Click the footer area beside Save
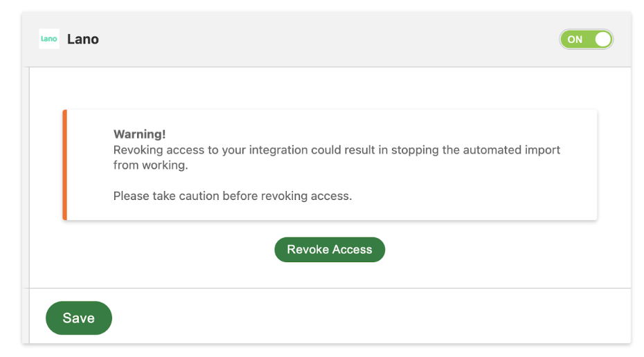 click(370, 316)
